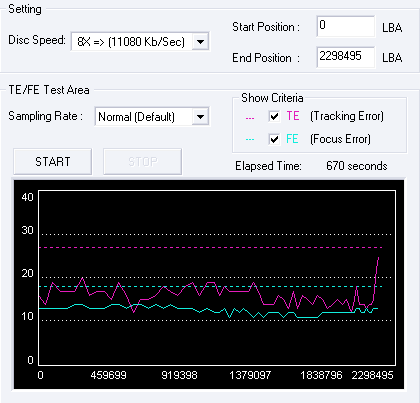Toggle the FE Focus Error checkbox

[274, 139]
